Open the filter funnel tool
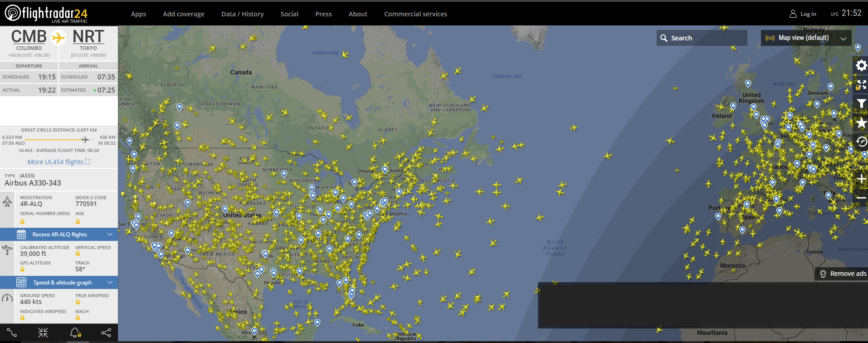868x343 pixels. [x=861, y=104]
